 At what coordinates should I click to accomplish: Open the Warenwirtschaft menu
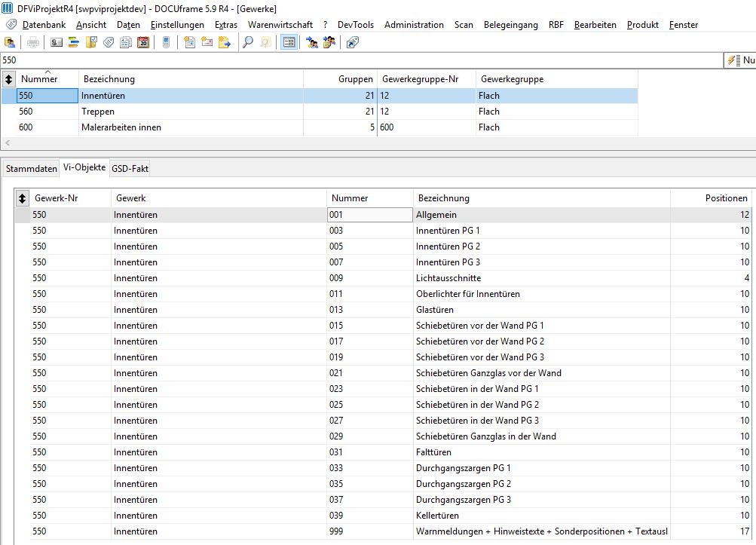(280, 25)
